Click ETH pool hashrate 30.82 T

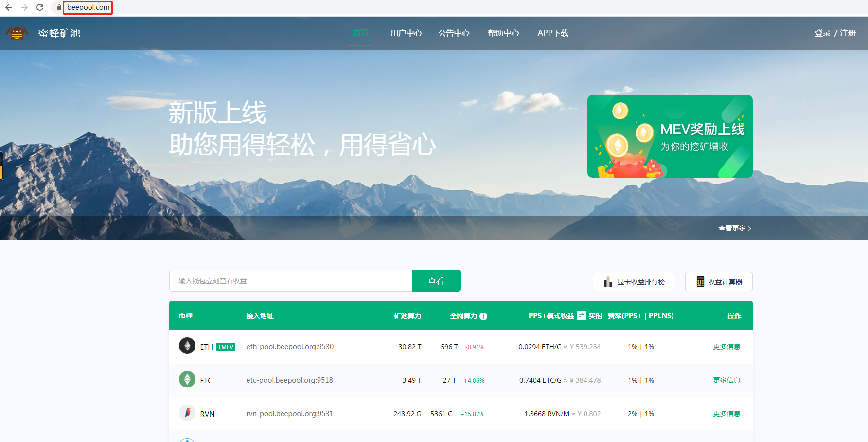point(410,347)
